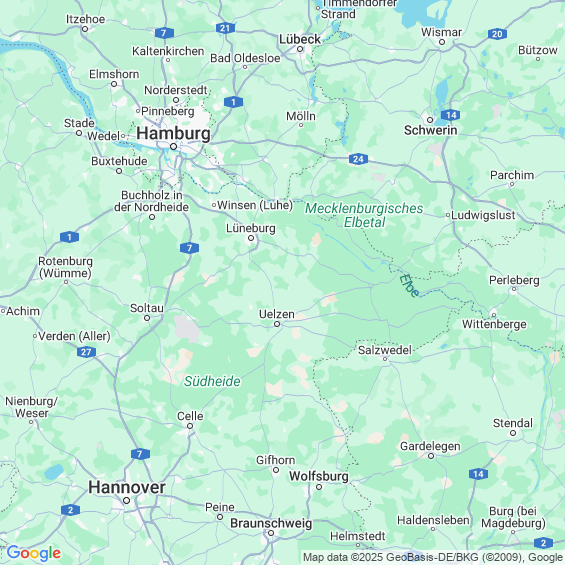Select the A21 highway shield
Image resolution: width=565 pixels, height=565 pixels.
[225, 28]
